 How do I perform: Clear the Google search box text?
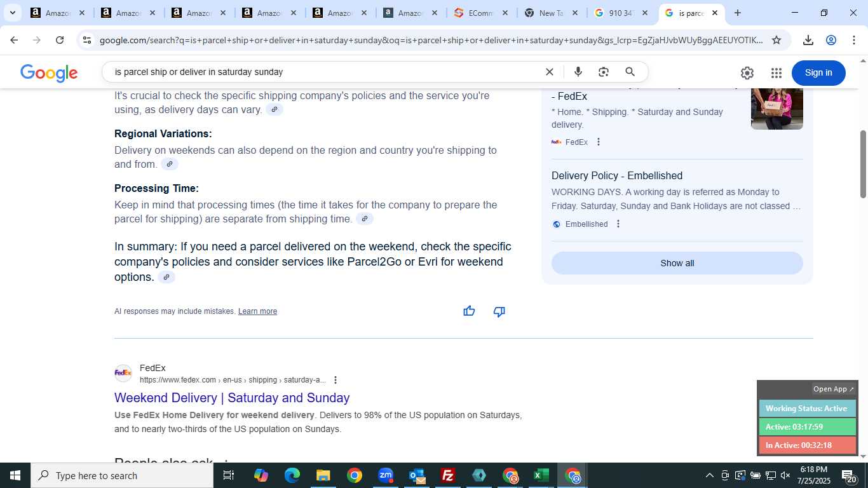click(550, 72)
